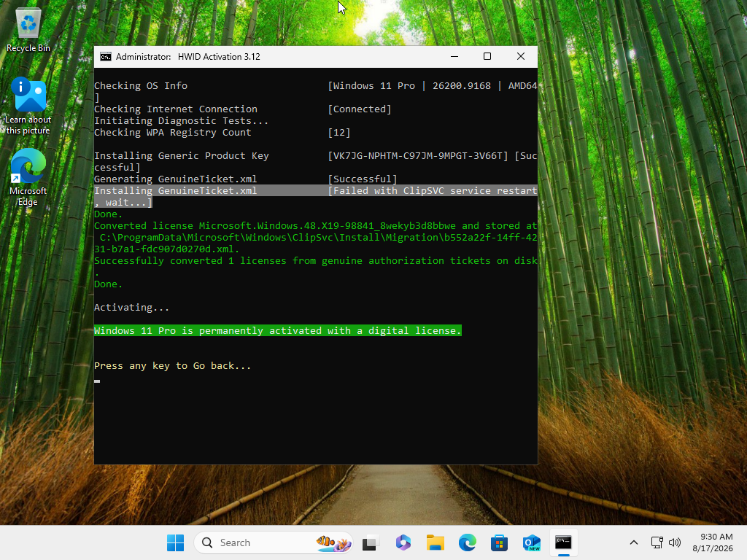Click the fish search highlight icon in taskbar
Screen dimensions: 747x560
tap(333, 542)
